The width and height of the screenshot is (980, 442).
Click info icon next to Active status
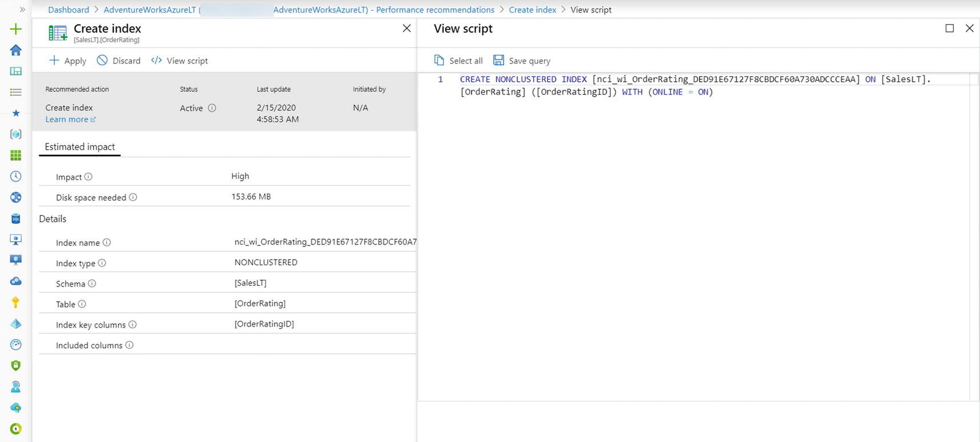(x=212, y=108)
